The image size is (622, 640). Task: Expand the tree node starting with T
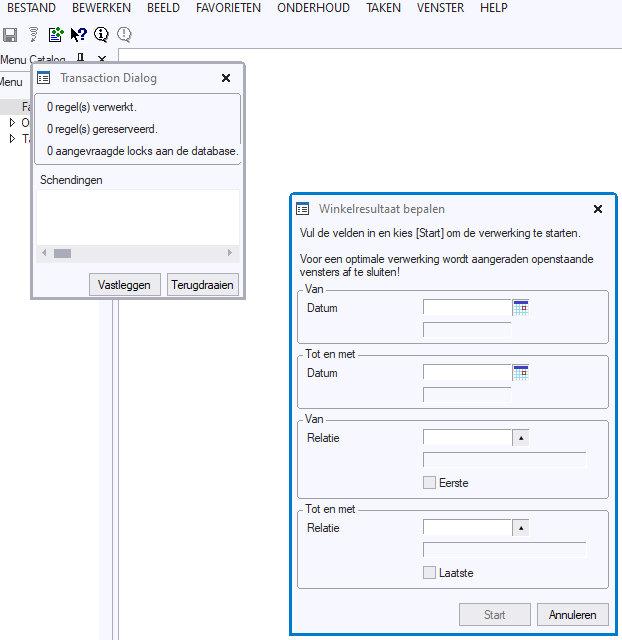[12, 139]
